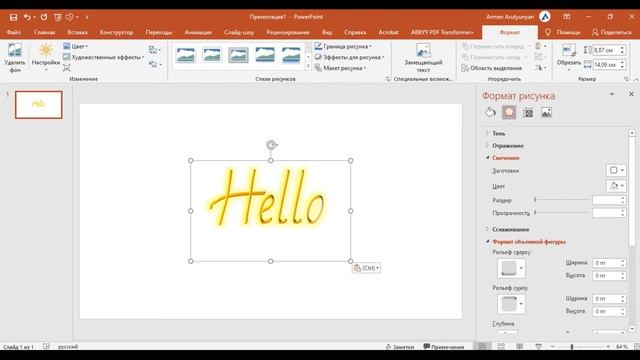Open Примечания (Comments) in status bar

tap(444, 347)
